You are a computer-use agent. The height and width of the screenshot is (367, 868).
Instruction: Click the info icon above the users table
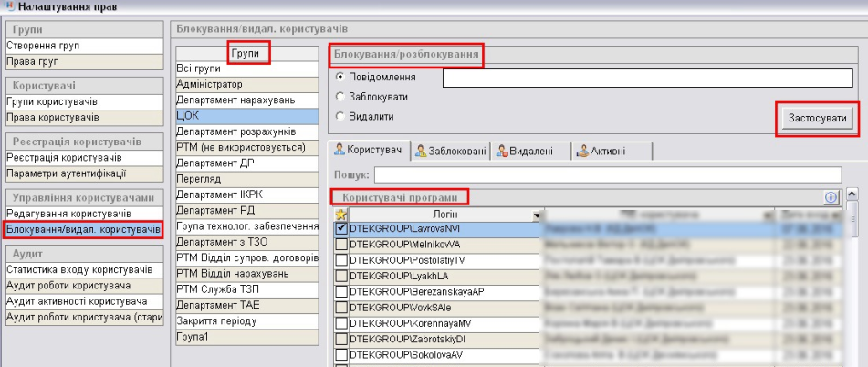(x=831, y=196)
